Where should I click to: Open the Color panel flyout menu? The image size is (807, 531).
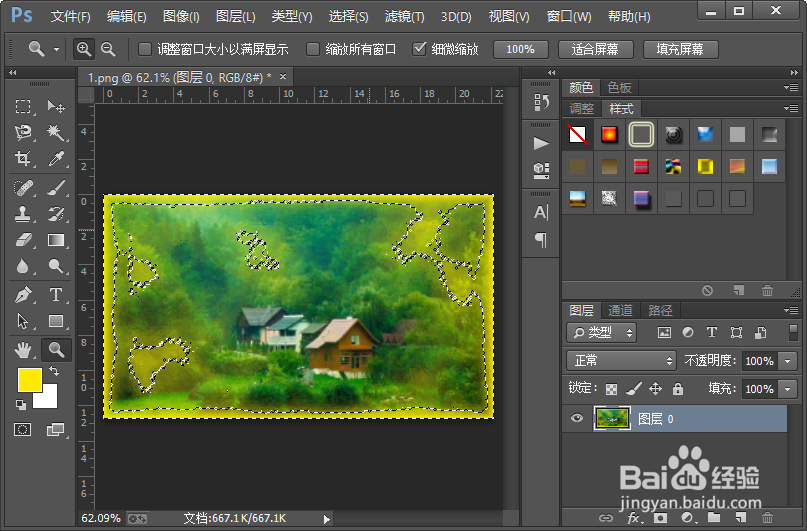pos(791,87)
